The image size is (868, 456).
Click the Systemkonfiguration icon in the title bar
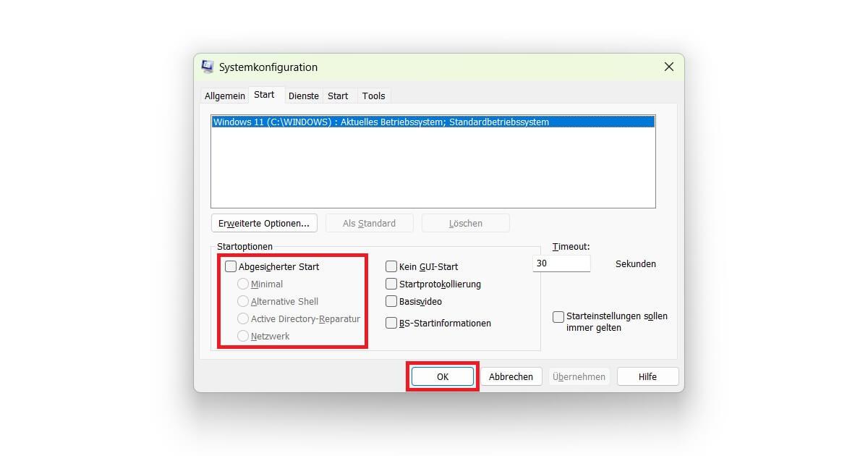click(x=208, y=67)
